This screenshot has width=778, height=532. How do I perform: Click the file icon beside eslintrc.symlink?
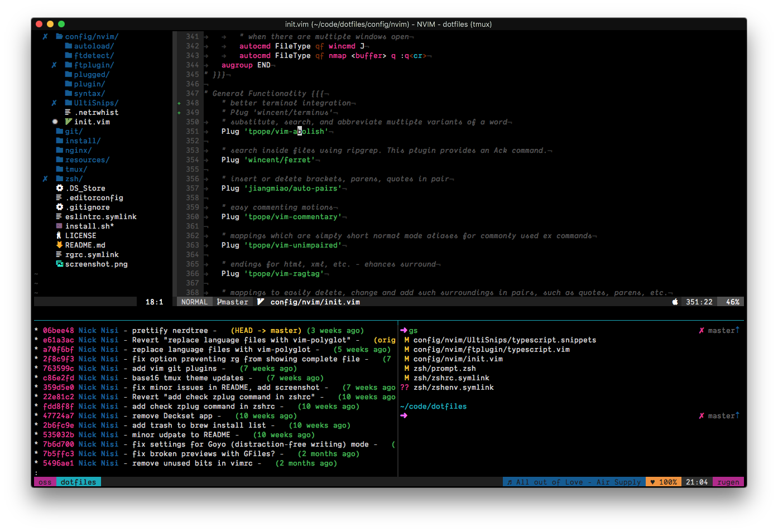[x=59, y=217]
